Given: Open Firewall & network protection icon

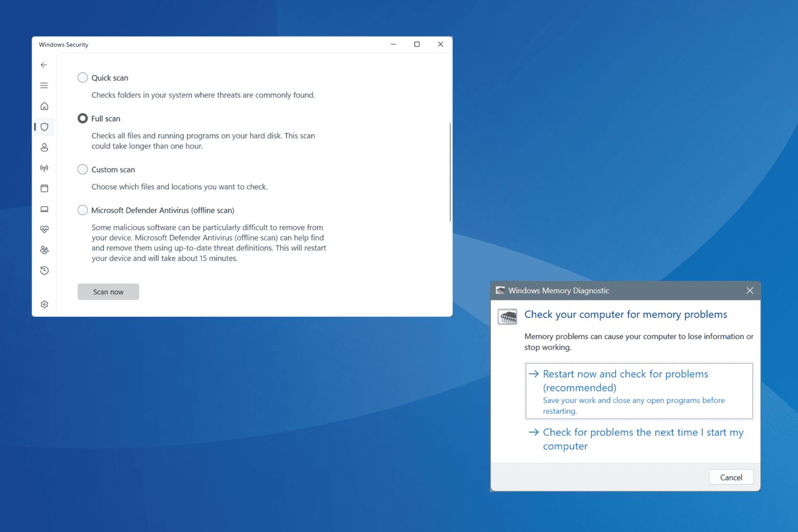Looking at the screenshot, I should pyautogui.click(x=44, y=168).
